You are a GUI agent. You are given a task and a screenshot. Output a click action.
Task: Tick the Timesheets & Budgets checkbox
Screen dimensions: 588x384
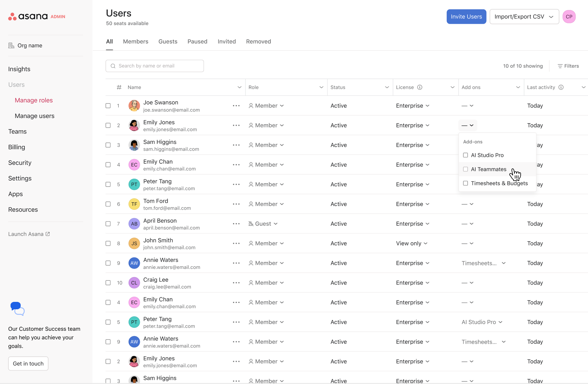[x=466, y=183]
